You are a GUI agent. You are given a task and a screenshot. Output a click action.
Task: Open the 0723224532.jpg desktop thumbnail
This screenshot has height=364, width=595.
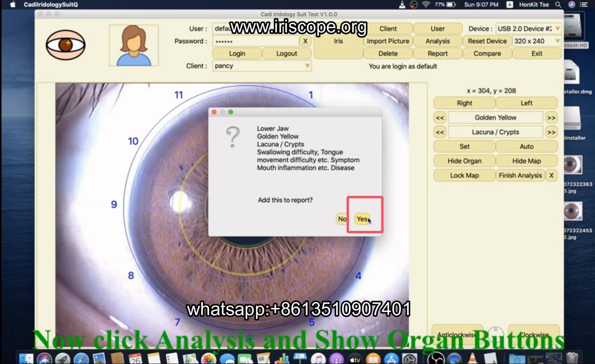tap(573, 211)
